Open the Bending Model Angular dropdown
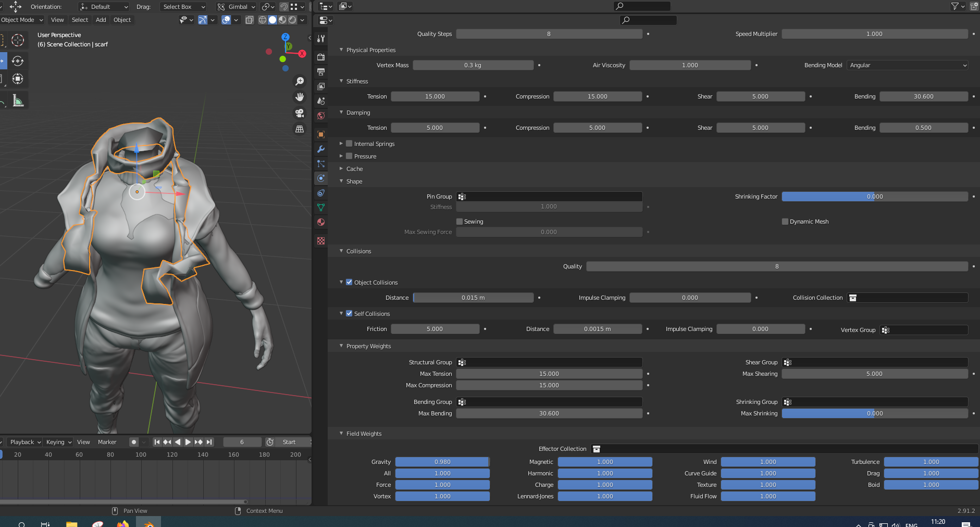 tap(907, 65)
